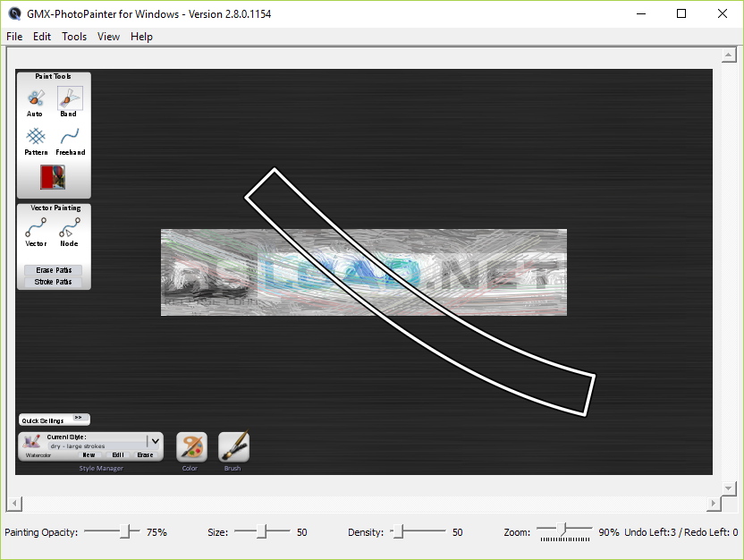
Task: Expand the Current Style dropdown
Action: tap(155, 439)
